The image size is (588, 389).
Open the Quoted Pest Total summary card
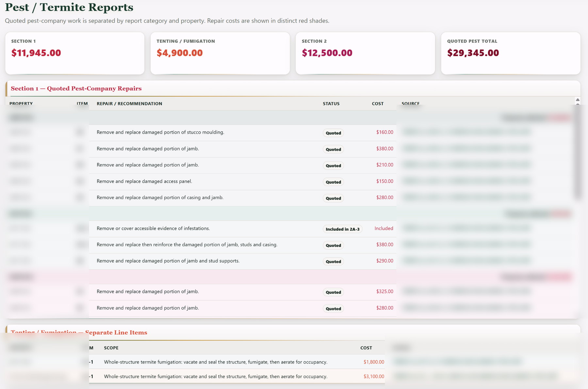(511, 53)
